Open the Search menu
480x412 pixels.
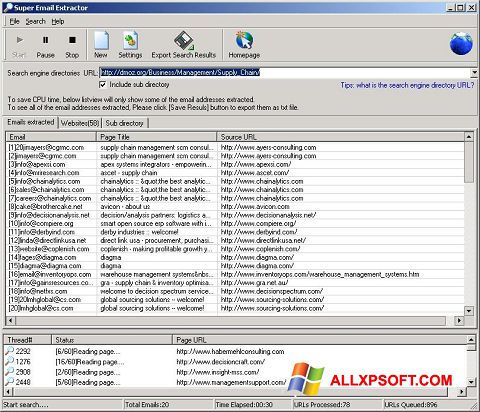[35, 22]
